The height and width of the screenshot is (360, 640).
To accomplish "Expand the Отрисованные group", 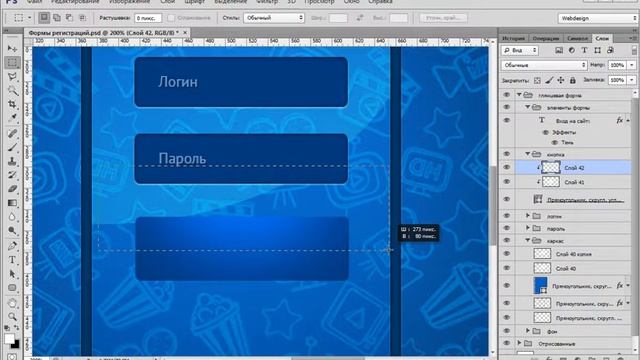I will [519, 343].
